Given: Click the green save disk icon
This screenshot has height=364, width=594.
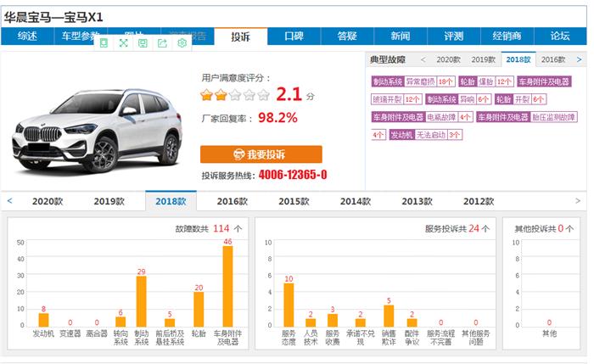Looking at the screenshot, I should pyautogui.click(x=143, y=43).
